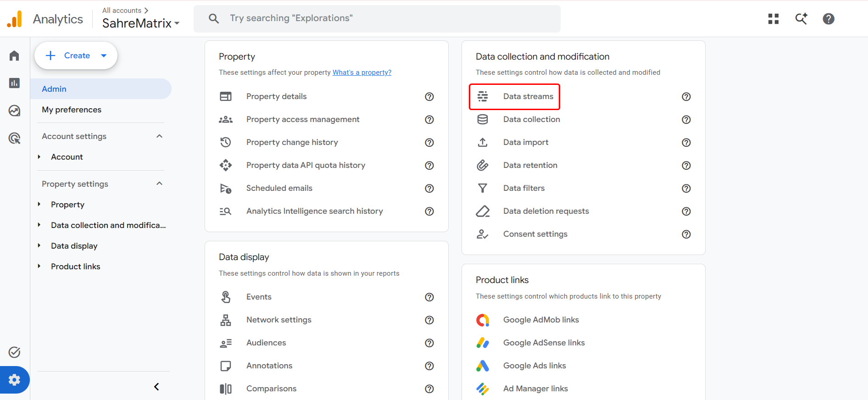Open Consent settings
The image size is (868, 400).
point(535,234)
